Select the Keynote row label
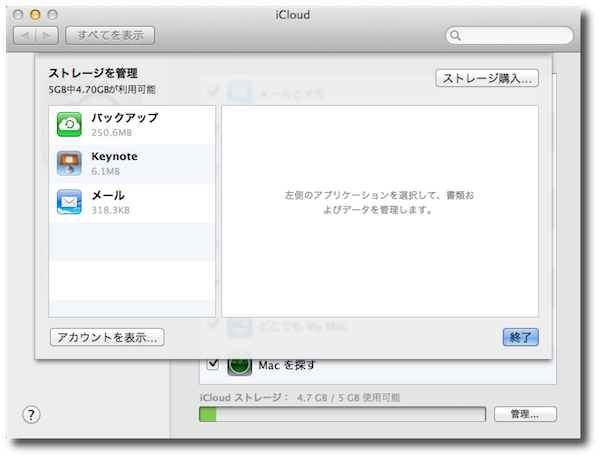Image resolution: width=600 pixels, height=458 pixels. (114, 156)
